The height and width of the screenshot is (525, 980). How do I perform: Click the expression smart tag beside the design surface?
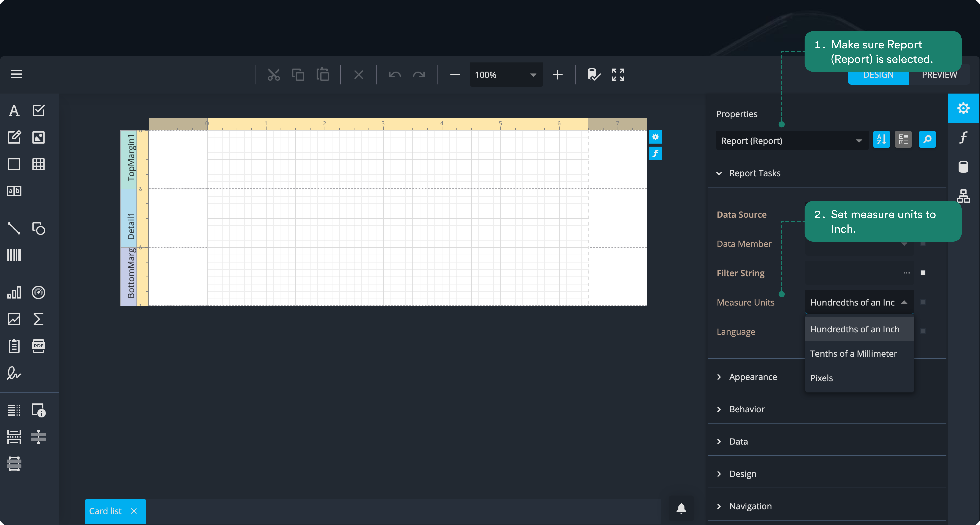(x=655, y=153)
